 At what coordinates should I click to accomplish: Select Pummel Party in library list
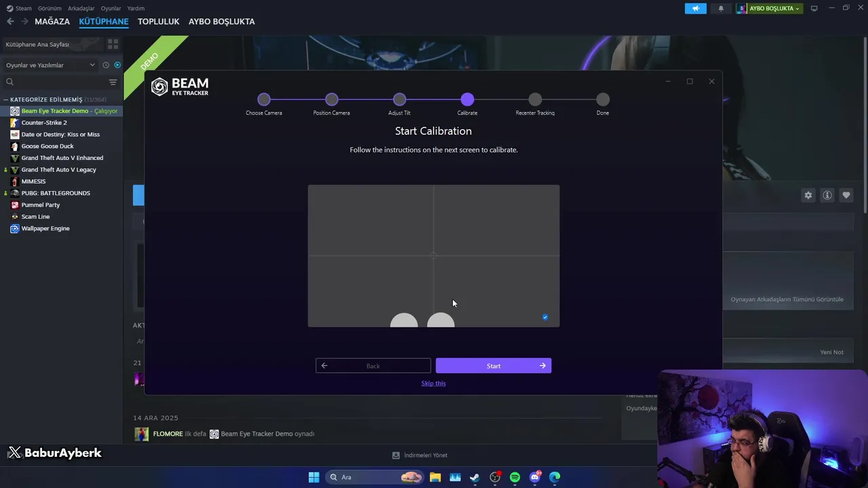point(41,205)
